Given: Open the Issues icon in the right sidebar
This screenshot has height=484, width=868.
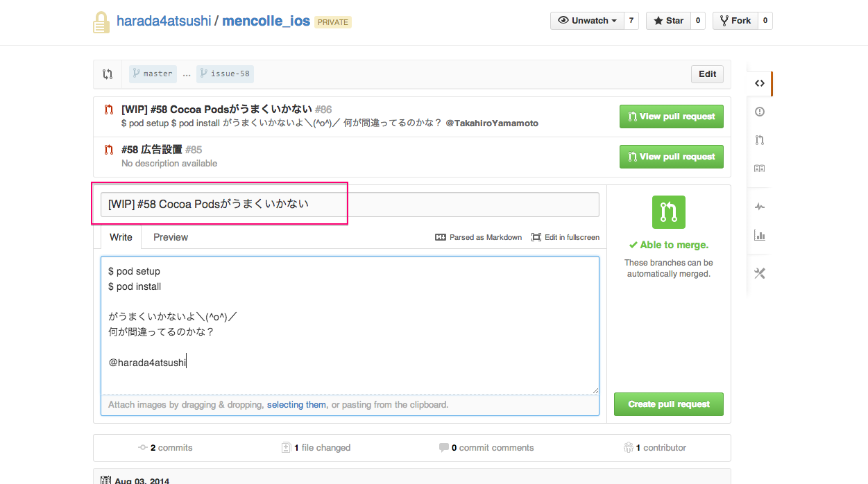Looking at the screenshot, I should pos(759,111).
